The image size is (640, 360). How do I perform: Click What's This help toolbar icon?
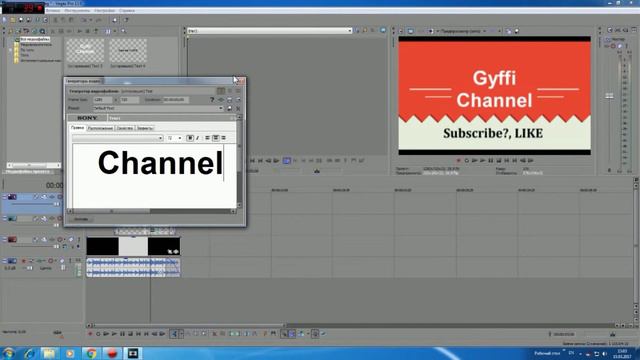(126, 20)
